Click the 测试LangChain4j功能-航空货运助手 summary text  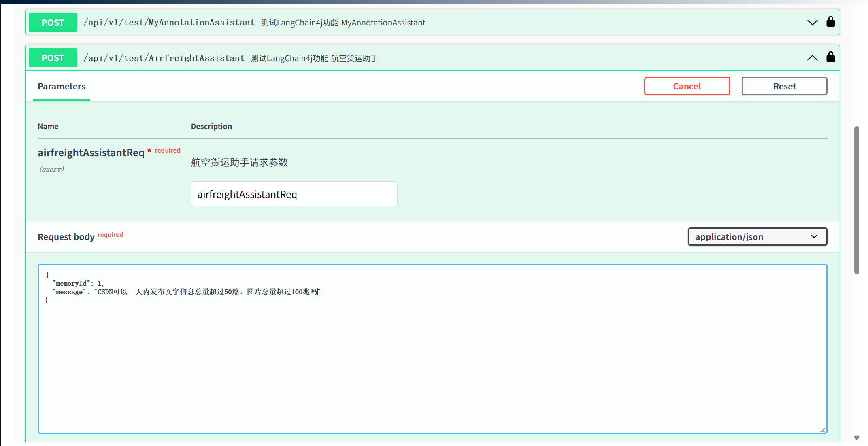point(315,58)
